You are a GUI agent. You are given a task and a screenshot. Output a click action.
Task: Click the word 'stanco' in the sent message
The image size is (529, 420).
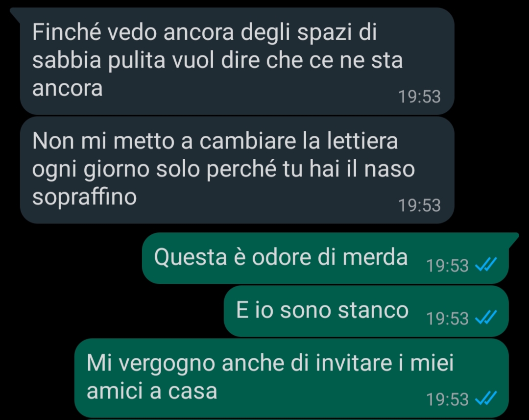[373, 310]
